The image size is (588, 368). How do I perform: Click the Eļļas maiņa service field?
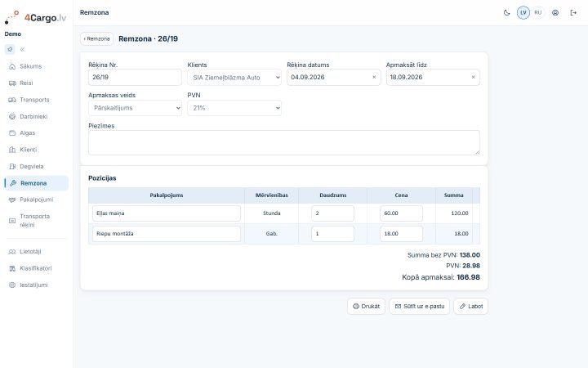pos(167,213)
